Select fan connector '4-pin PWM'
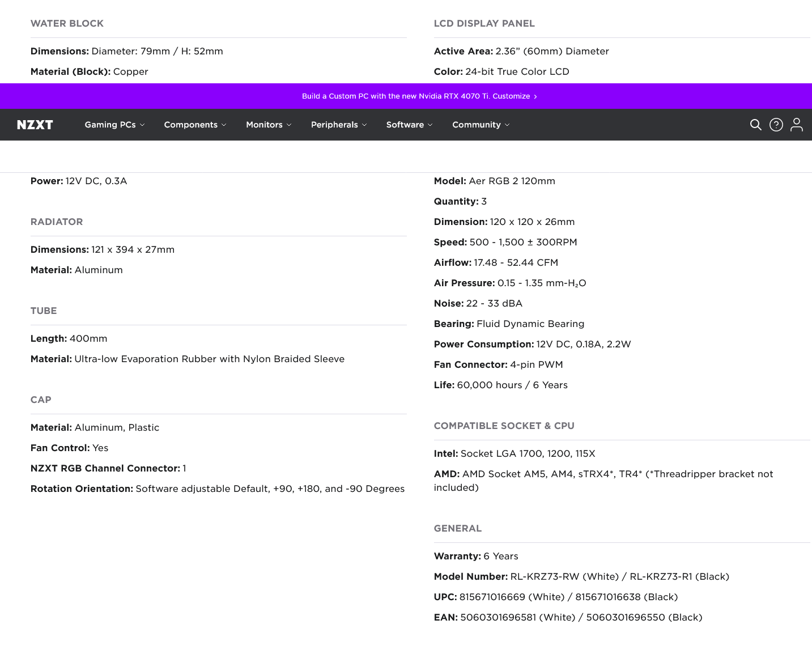Image resolution: width=812 pixels, height=671 pixels. 537,365
